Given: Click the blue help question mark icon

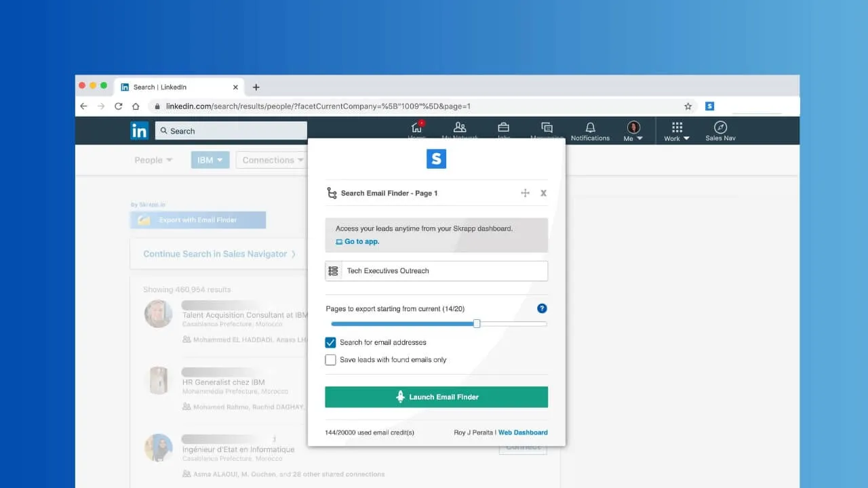Looking at the screenshot, I should (x=542, y=308).
